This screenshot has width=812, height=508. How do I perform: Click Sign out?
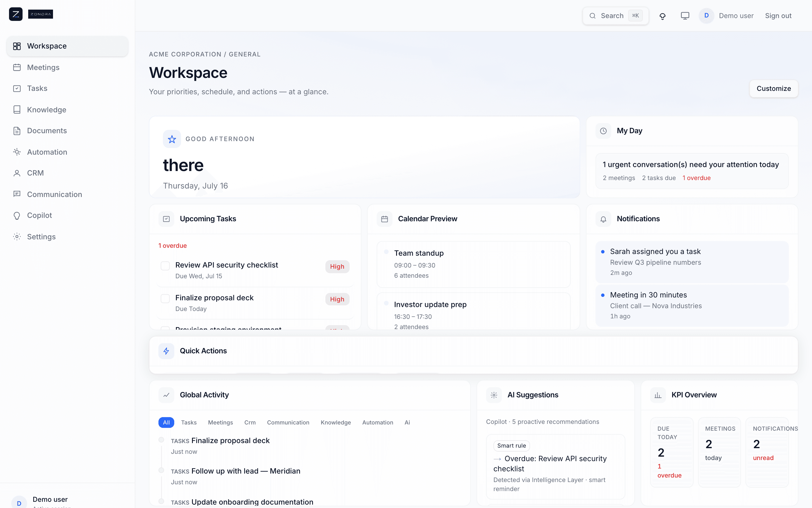click(x=778, y=16)
